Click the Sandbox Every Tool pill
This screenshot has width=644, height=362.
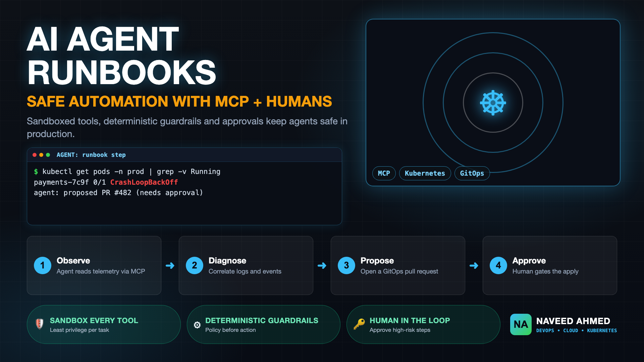(104, 324)
